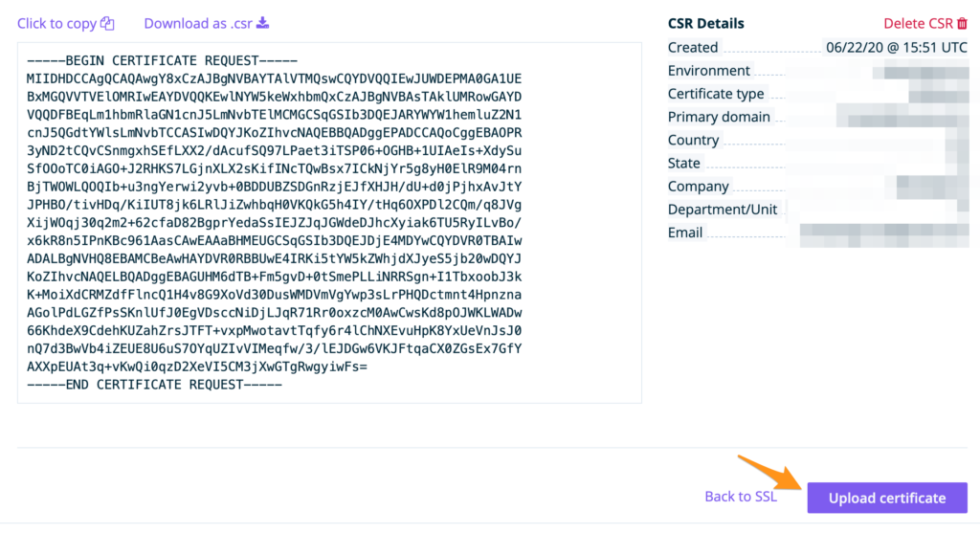Choose the Delete CSR text link
The height and width of the screenshot is (533, 980).
[x=917, y=24]
